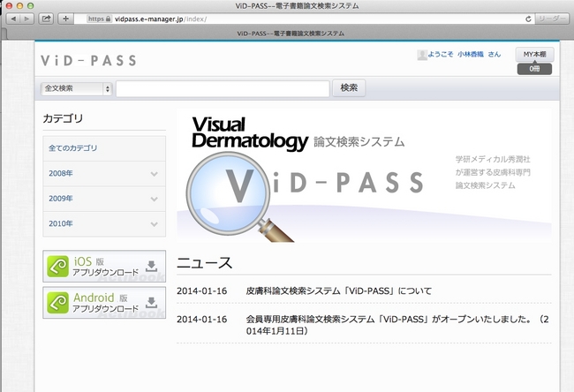
Task: Expand the 2009年 category chevron
Action: tap(155, 200)
